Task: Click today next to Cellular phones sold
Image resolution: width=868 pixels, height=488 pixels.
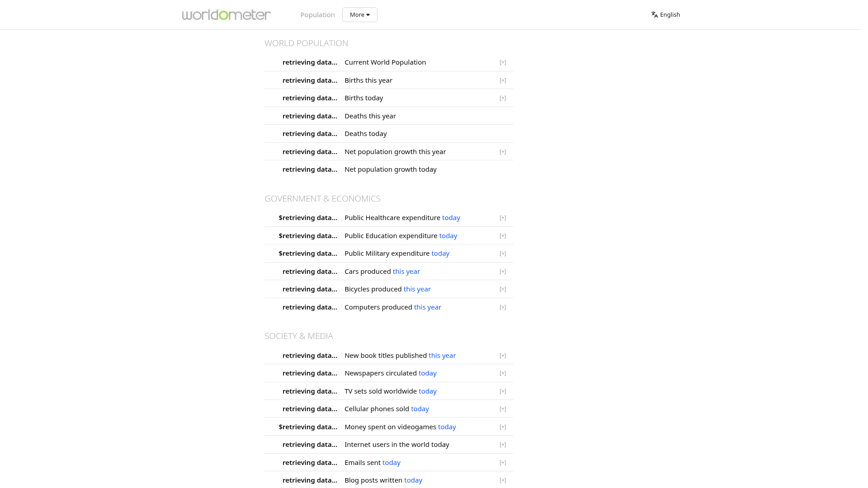Action: [x=420, y=408]
